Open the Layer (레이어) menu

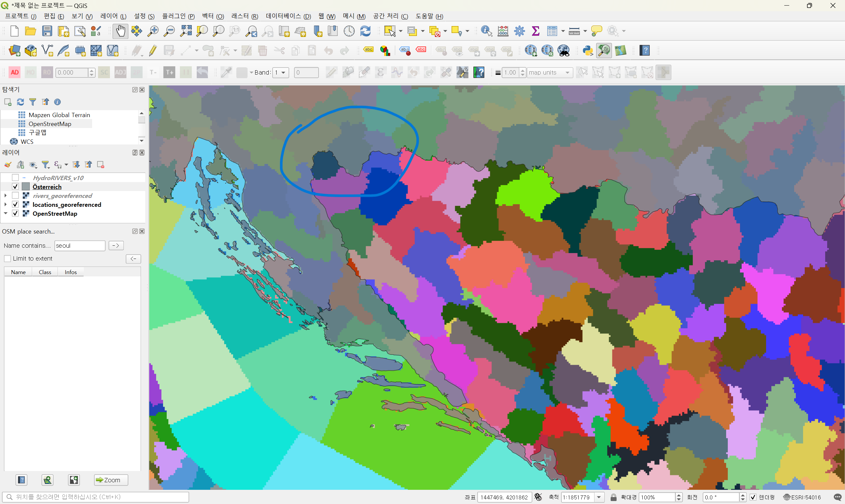tap(113, 16)
